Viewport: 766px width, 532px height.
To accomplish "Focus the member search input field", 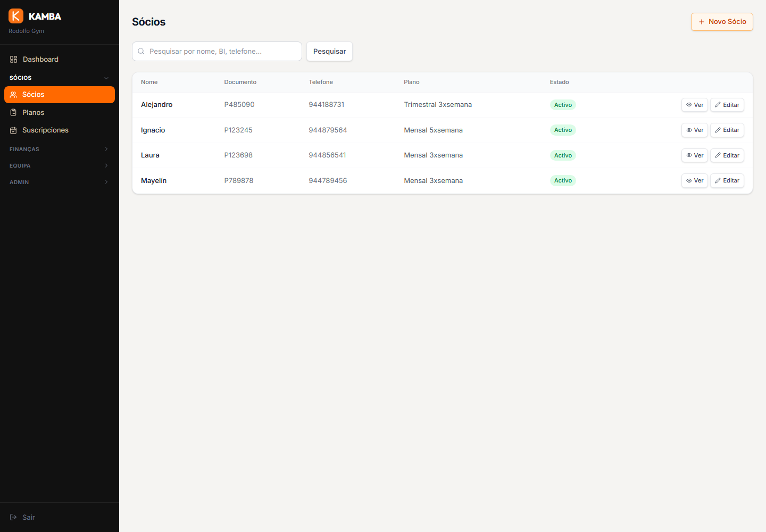I will click(x=217, y=52).
